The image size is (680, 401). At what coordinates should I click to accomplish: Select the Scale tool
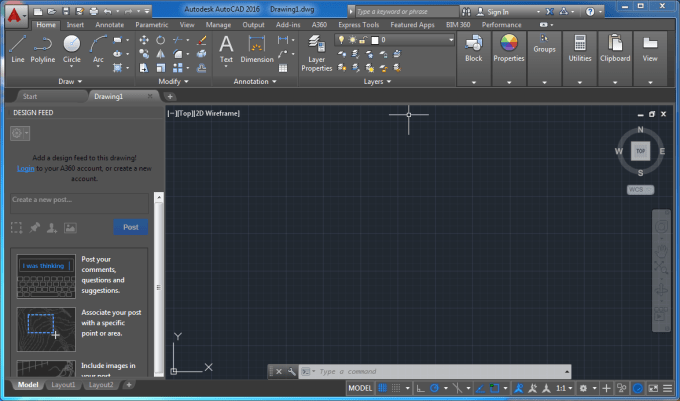pyautogui.click(x=160, y=68)
